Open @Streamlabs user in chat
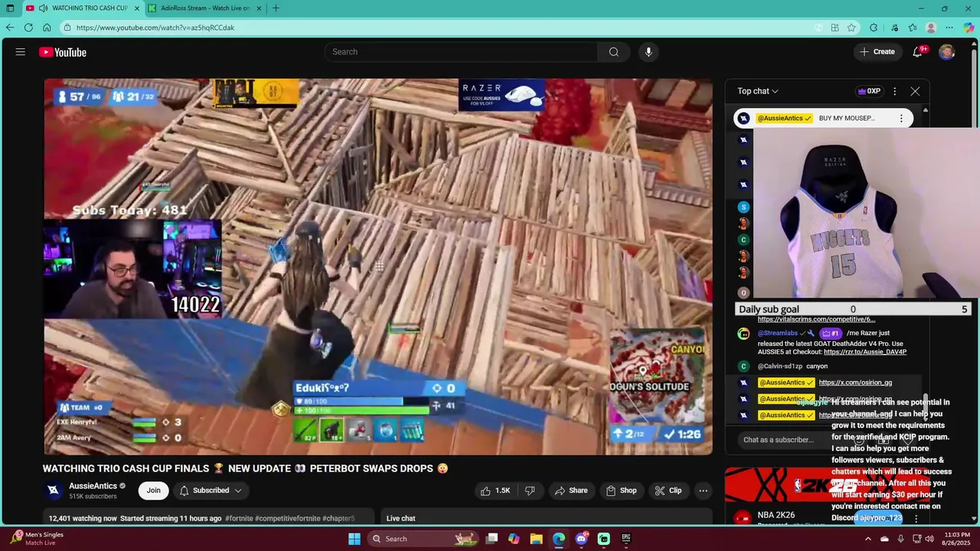The width and height of the screenshot is (980, 551). [778, 334]
